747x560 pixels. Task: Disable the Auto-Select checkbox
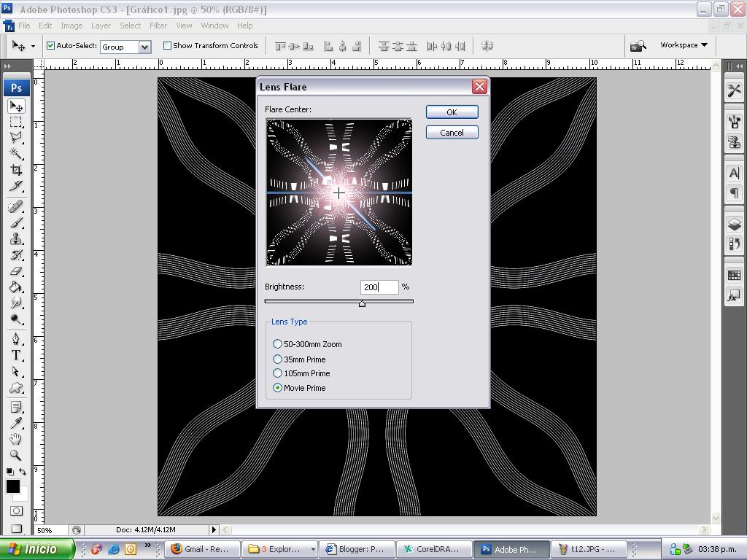(50, 46)
